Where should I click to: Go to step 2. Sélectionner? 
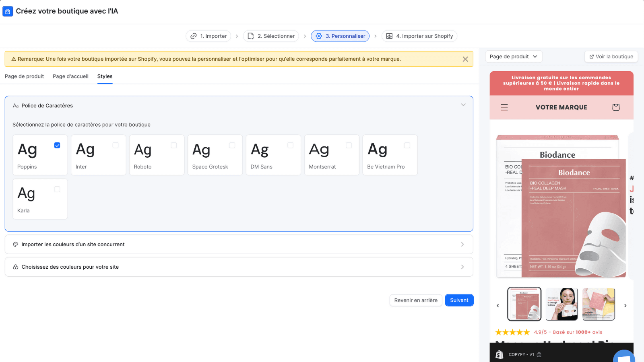pyautogui.click(x=271, y=36)
